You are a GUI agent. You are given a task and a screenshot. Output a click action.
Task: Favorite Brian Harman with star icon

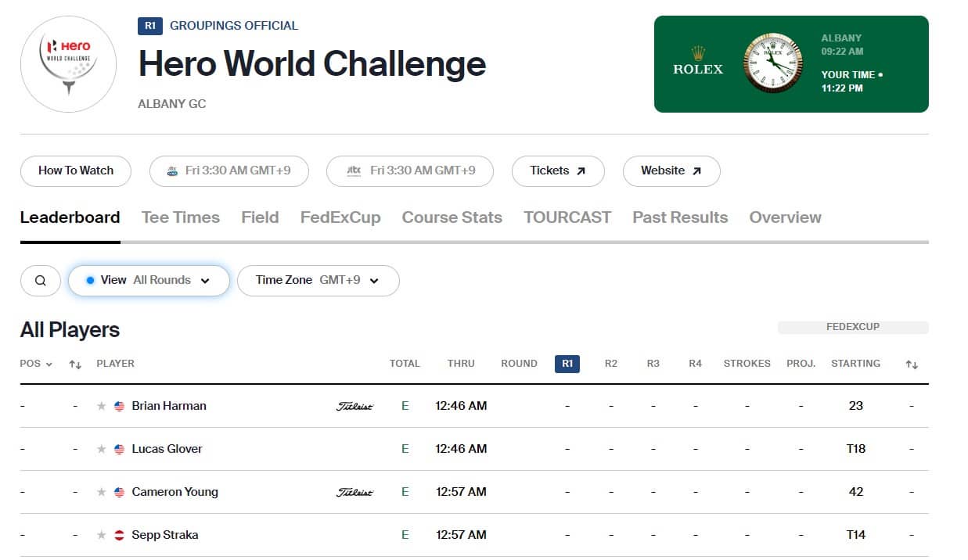[x=101, y=406]
